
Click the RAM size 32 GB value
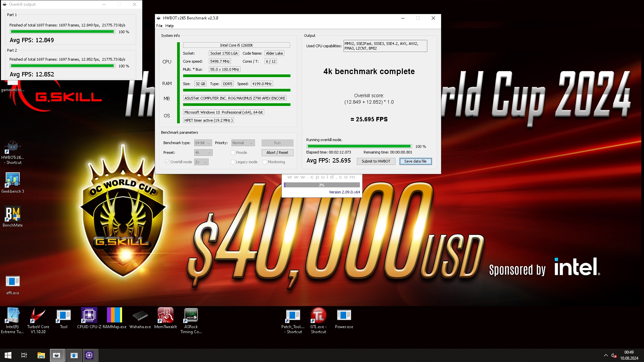coord(200,84)
